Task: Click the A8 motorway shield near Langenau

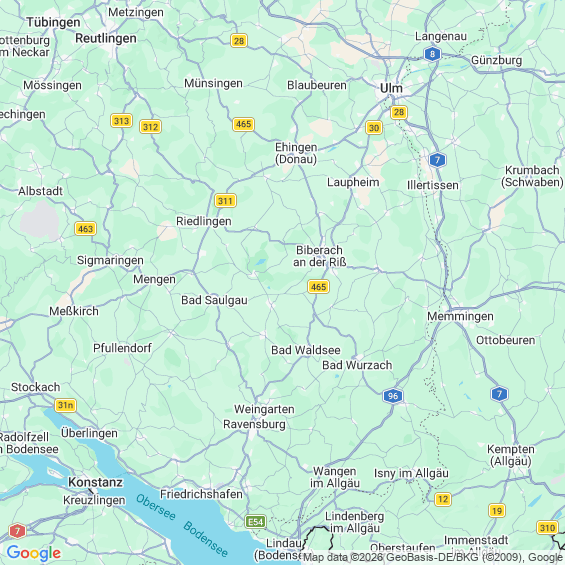Action: pyautogui.click(x=432, y=54)
